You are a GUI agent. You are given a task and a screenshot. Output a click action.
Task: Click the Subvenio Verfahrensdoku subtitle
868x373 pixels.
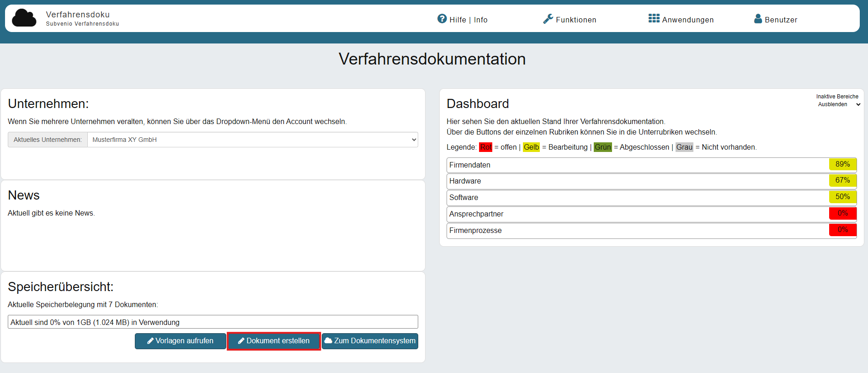(82, 24)
